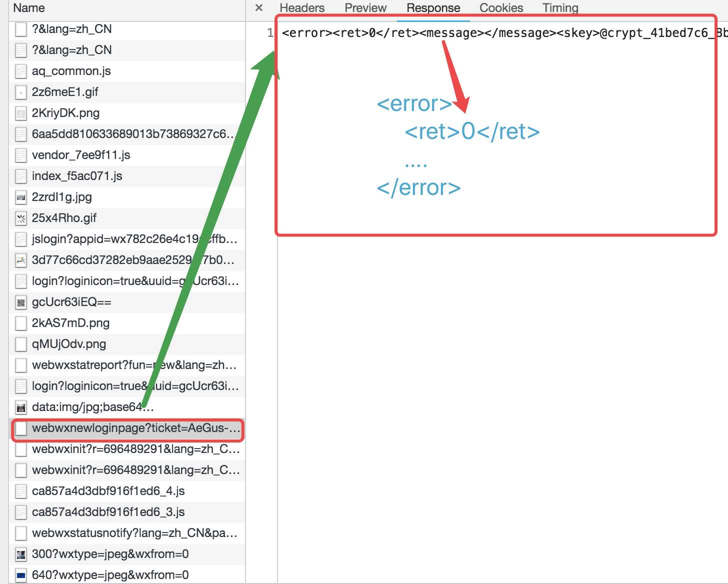Click the QR code icon of gcUcr63iEQ==

(21, 302)
